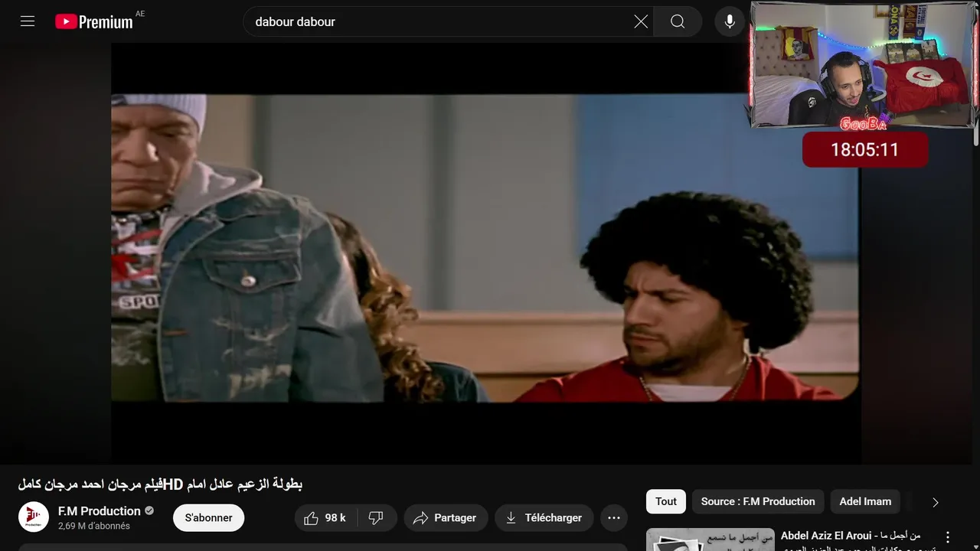Screen dimensions: 980x551
Task: Open the F.M Production channel name
Action: pos(100,510)
